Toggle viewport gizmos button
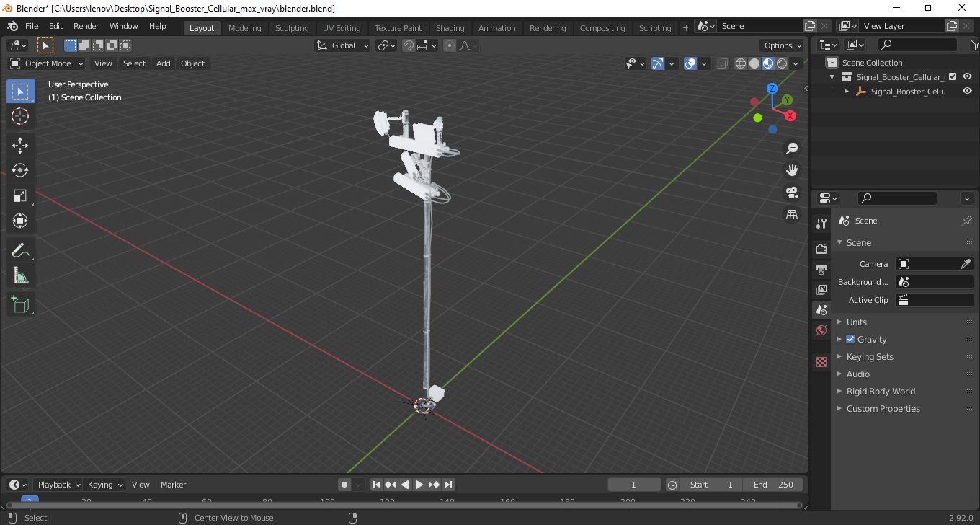The height and width of the screenshot is (525, 980). (x=657, y=63)
